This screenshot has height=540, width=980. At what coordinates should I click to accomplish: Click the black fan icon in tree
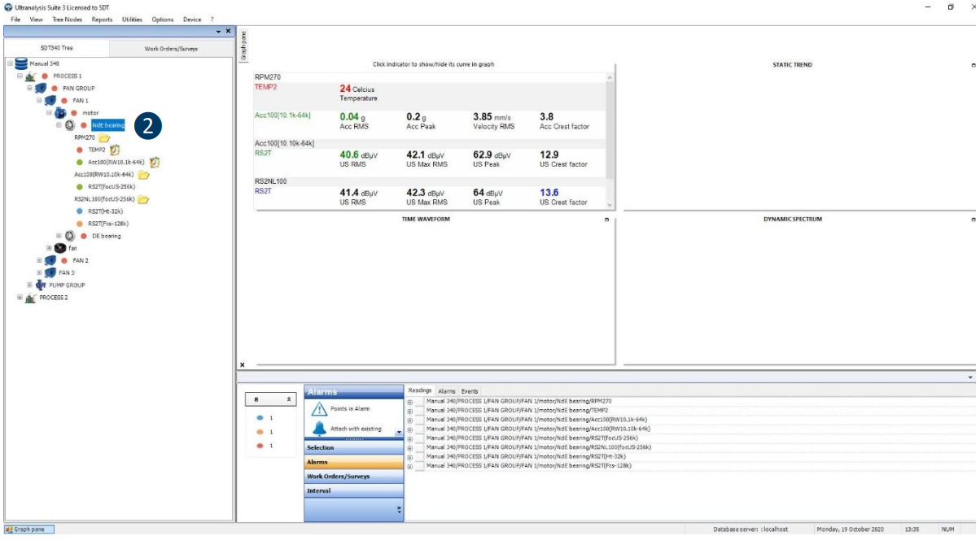click(60, 248)
